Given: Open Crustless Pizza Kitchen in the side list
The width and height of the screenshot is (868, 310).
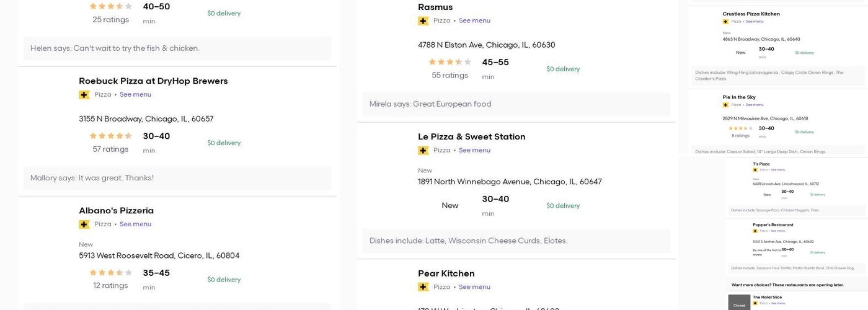Looking at the screenshot, I should point(751,14).
